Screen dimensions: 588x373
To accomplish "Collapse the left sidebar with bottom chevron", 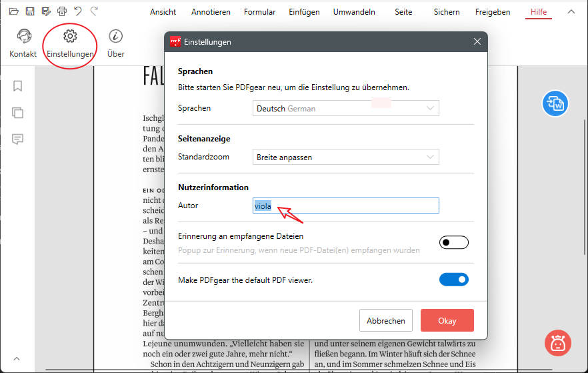I will 17,359.
